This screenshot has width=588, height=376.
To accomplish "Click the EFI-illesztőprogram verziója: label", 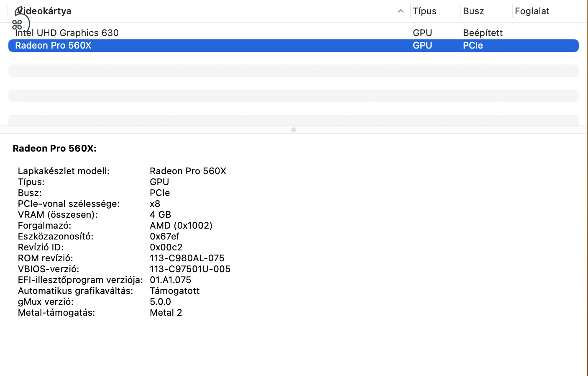I will 80,280.
